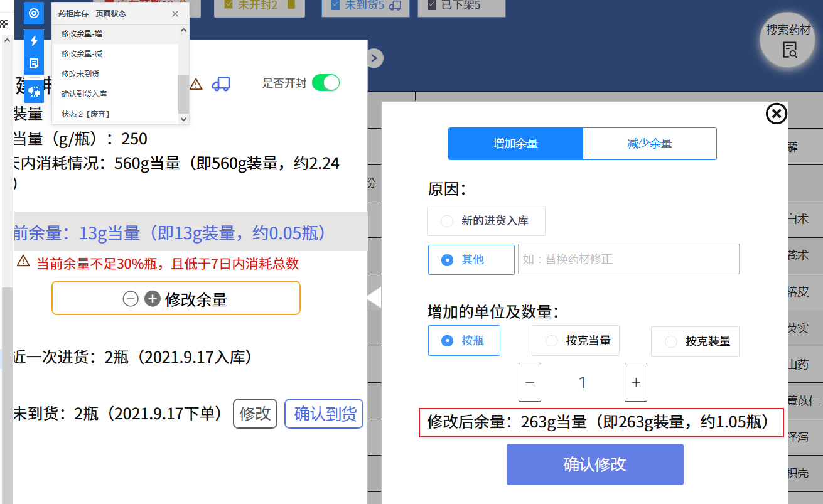
Task: Click the round right-arrow chevron button
Action: (x=374, y=58)
